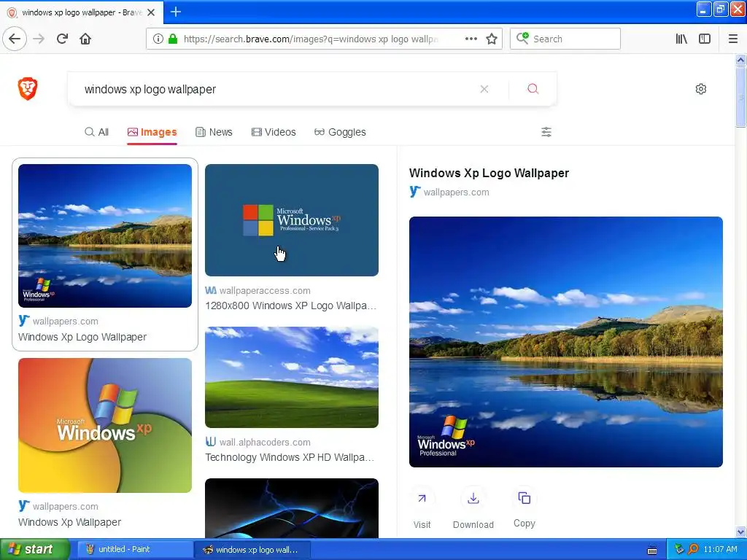
Task: Click the Visit arrow icon
Action: tap(422, 499)
